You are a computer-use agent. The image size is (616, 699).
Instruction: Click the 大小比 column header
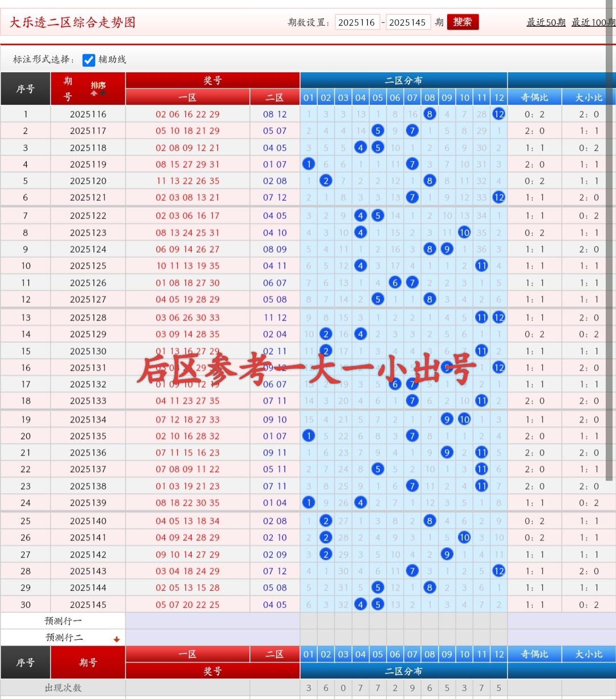[588, 97]
